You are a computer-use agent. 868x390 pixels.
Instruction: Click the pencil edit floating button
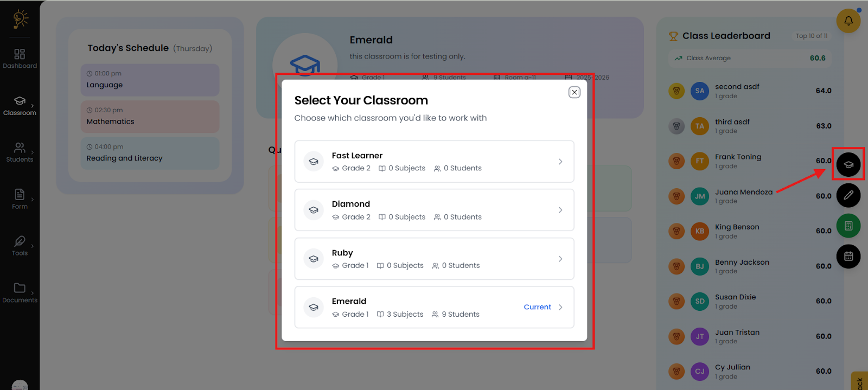pos(848,195)
